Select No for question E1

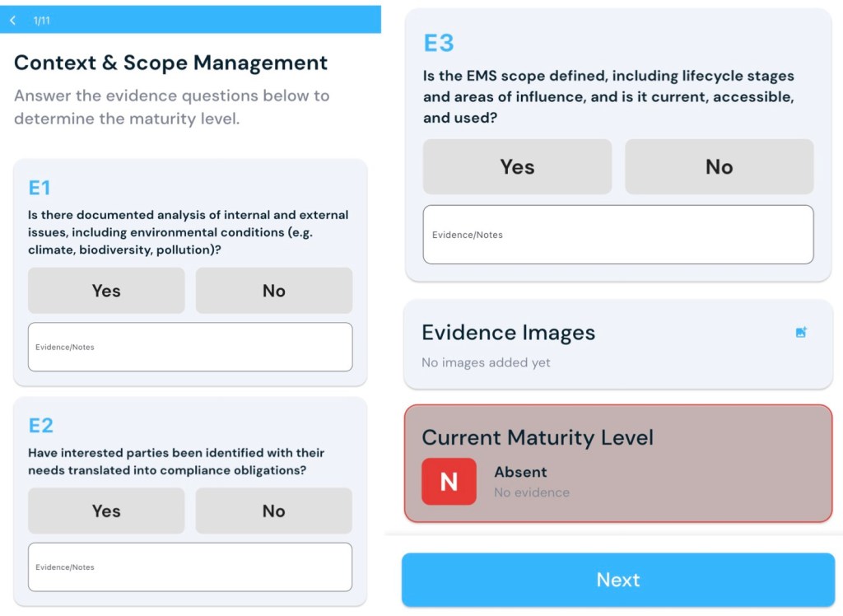[x=273, y=291]
